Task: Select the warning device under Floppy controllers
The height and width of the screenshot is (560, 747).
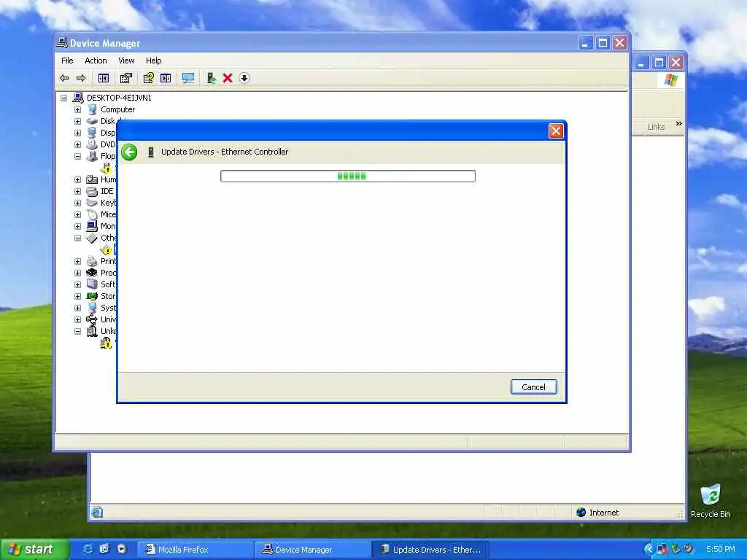Action: [x=107, y=168]
